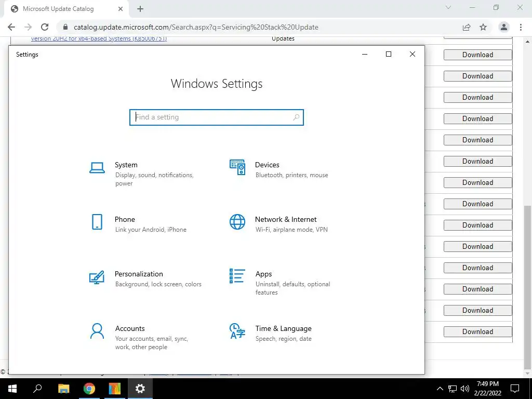
Task: Click the Settings gear taskbar icon
Action: click(140, 389)
